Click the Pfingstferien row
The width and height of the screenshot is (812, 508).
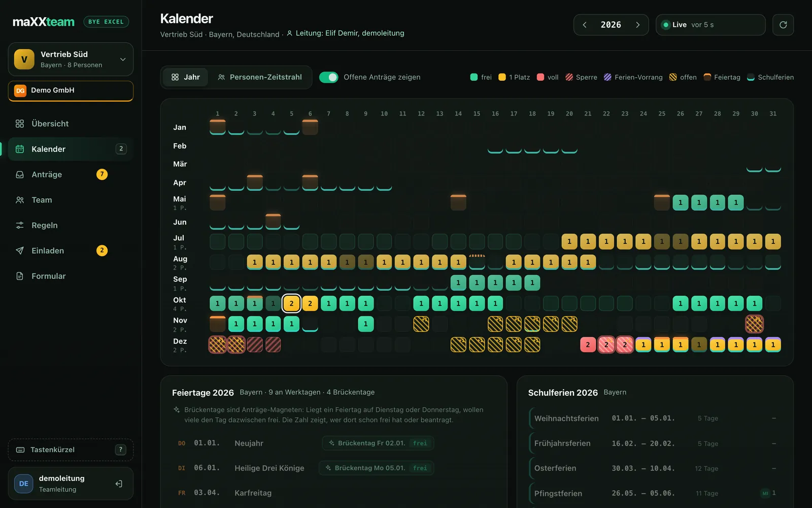pos(655,493)
